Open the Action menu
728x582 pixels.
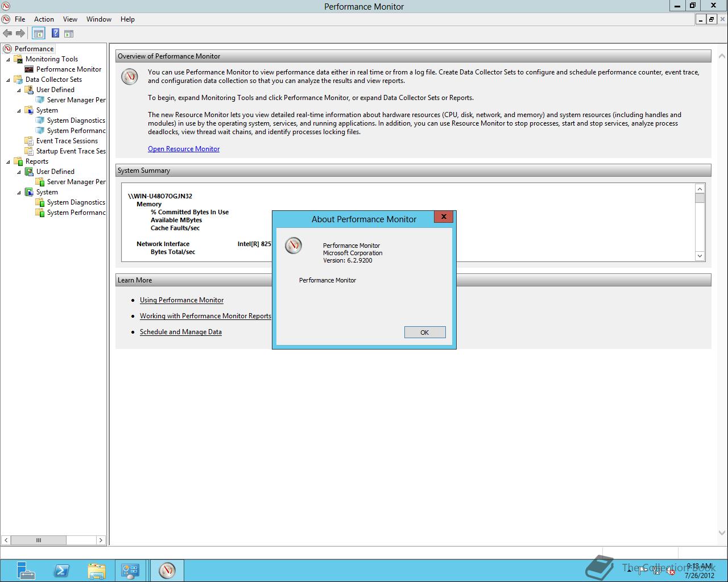click(44, 19)
